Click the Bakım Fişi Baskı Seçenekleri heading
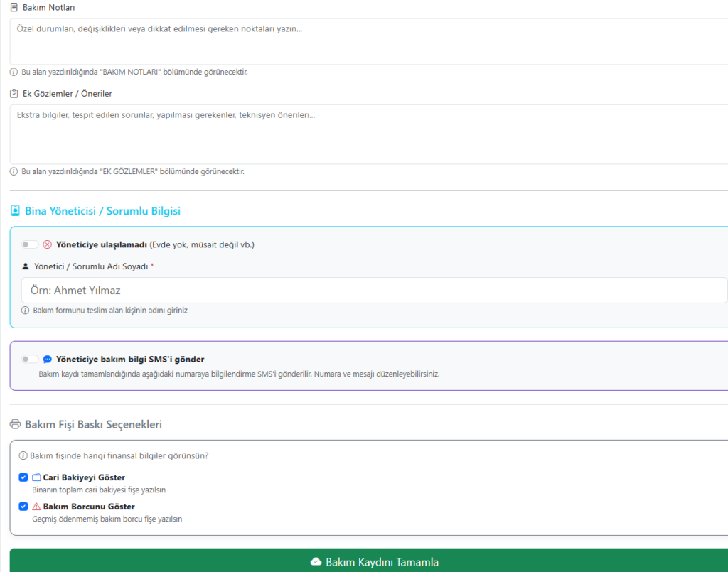 [93, 424]
